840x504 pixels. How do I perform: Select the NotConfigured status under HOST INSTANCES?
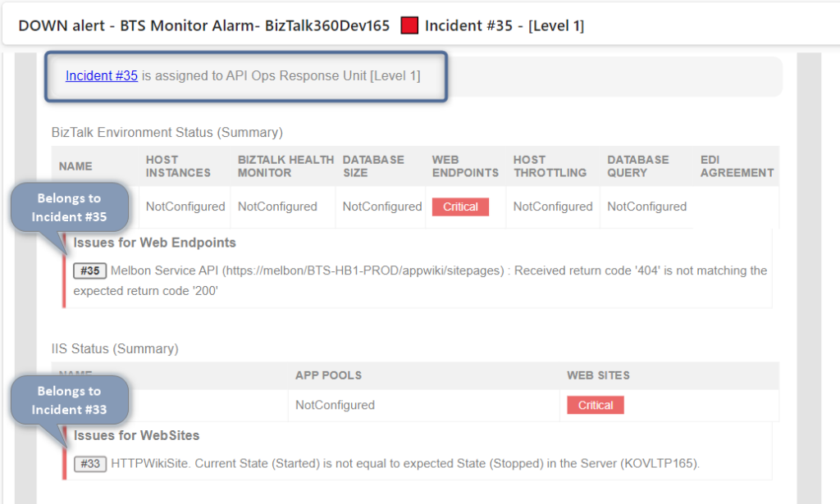[184, 207]
